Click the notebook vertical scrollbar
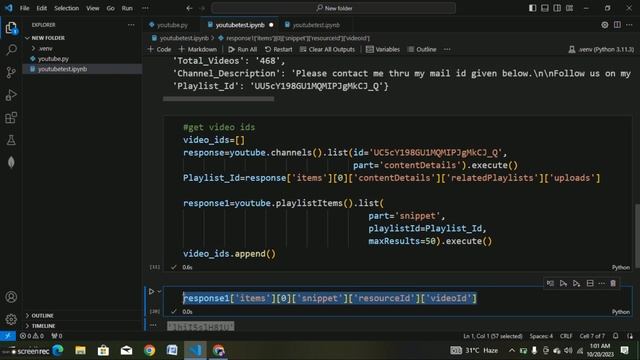The height and width of the screenshot is (360, 640). [x=637, y=236]
